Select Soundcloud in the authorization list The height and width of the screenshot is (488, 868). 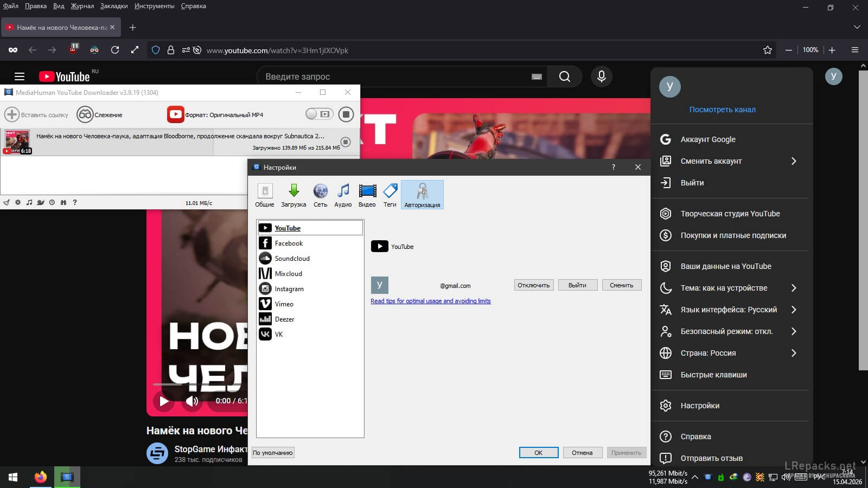click(292, 259)
